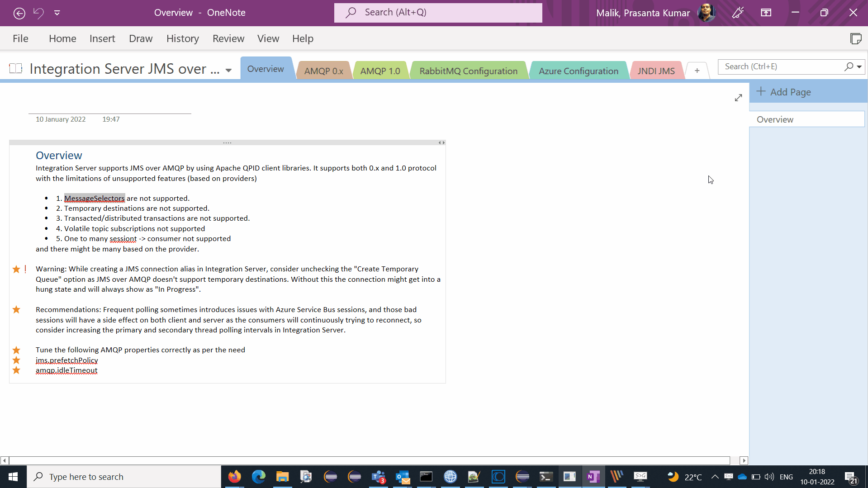Open the File menu
868x488 pixels.
(x=20, y=38)
